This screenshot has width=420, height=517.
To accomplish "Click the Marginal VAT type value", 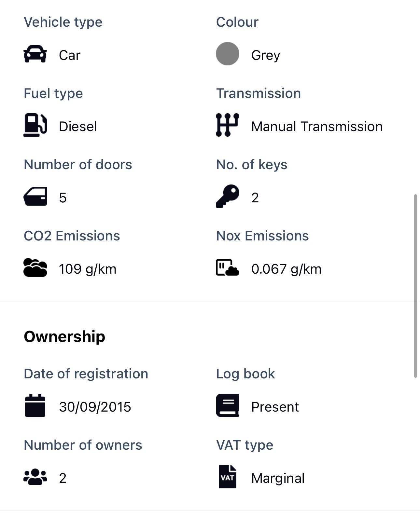I will coord(278,478).
